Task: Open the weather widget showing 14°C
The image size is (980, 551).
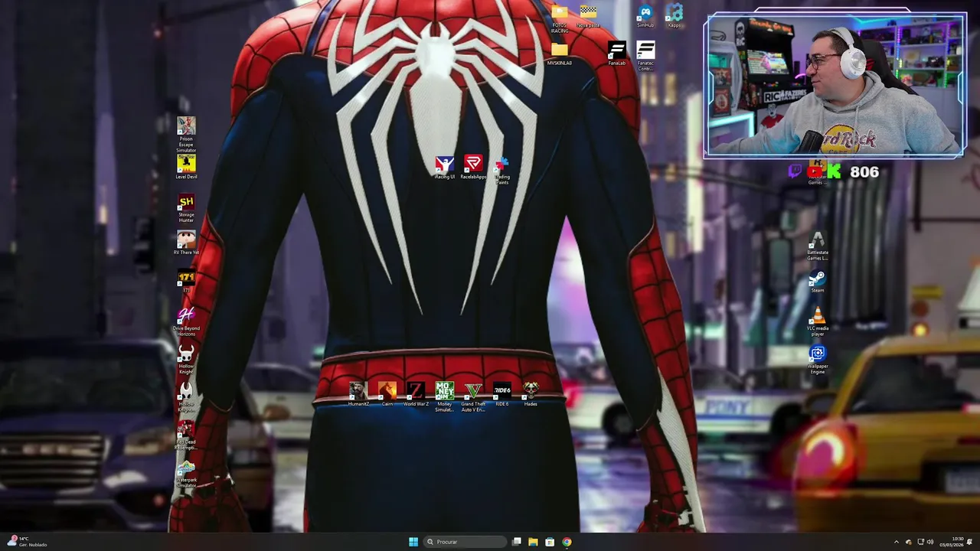Action: (27, 542)
